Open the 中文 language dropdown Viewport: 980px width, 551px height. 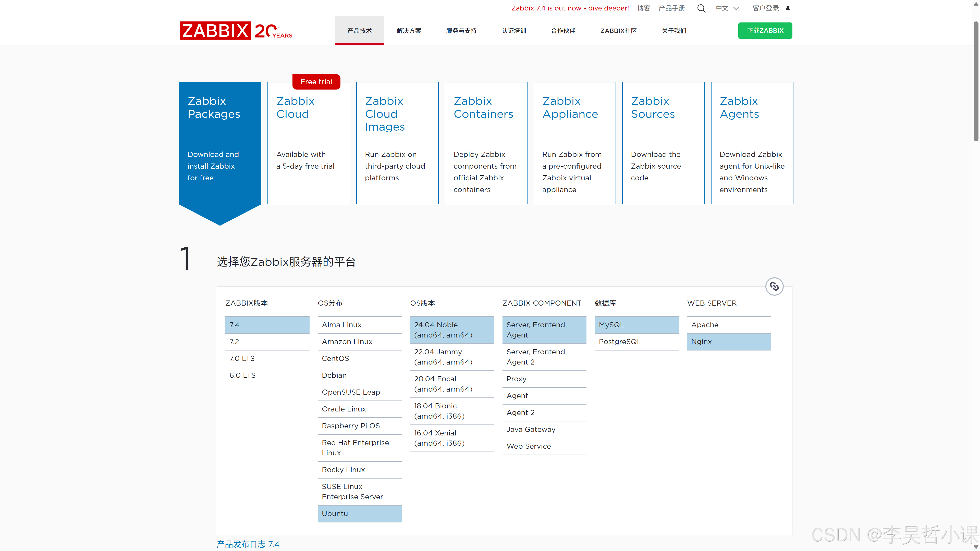[727, 8]
